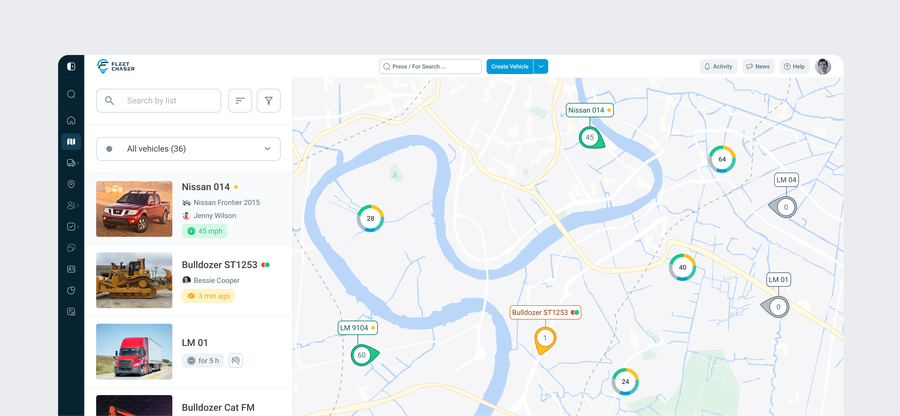Open the Tasks checkmark icon in sidebar
The image size is (900, 416).
[x=71, y=227]
